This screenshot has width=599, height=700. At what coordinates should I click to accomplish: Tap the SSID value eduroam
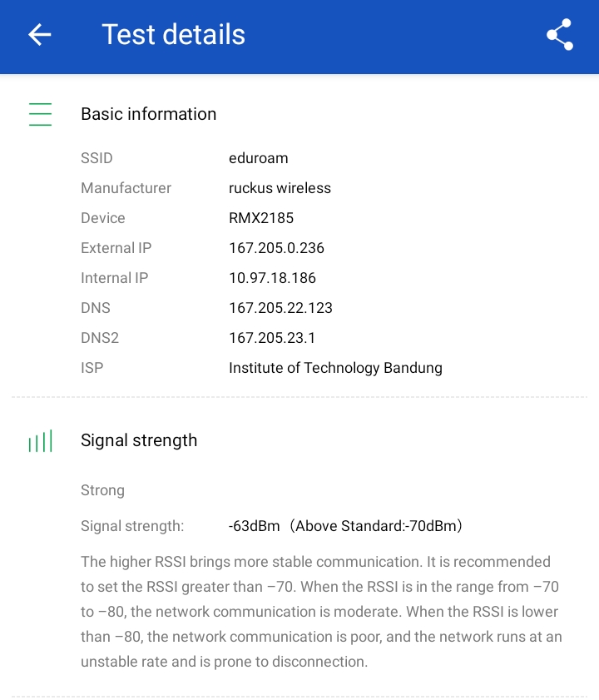[258, 158]
